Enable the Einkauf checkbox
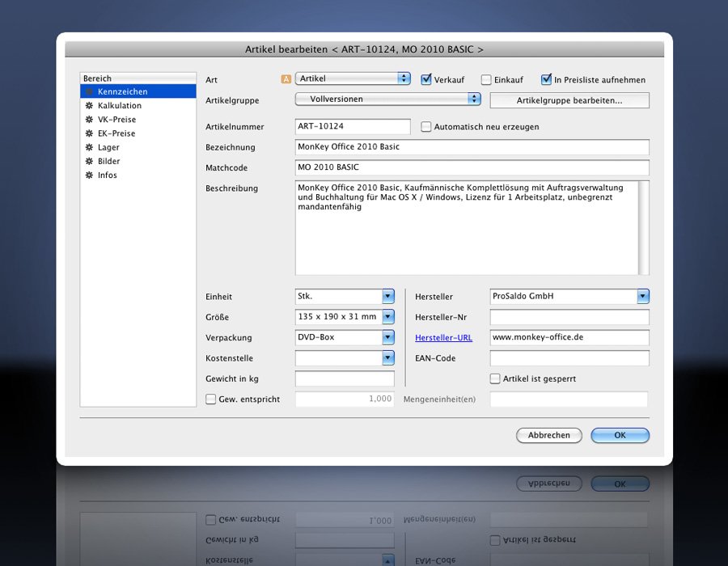This screenshot has width=728, height=566. 486,80
